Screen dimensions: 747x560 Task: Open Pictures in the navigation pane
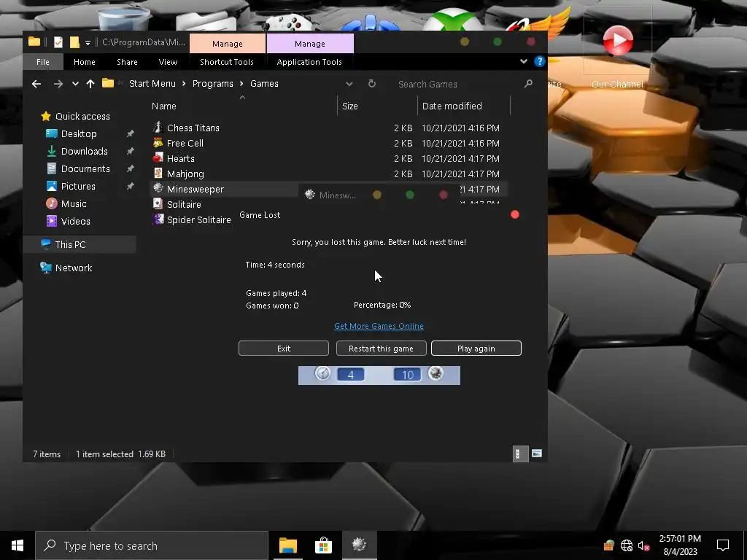click(x=78, y=186)
